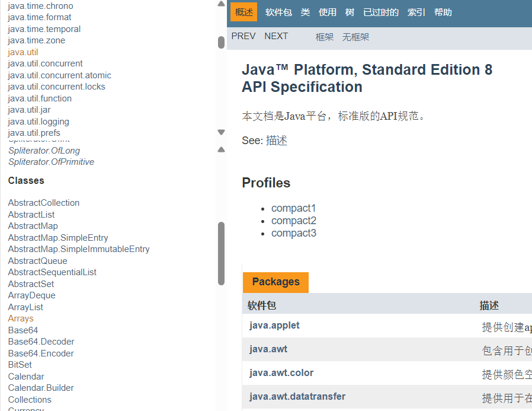Click the package list scroll-down arrow

click(x=221, y=132)
